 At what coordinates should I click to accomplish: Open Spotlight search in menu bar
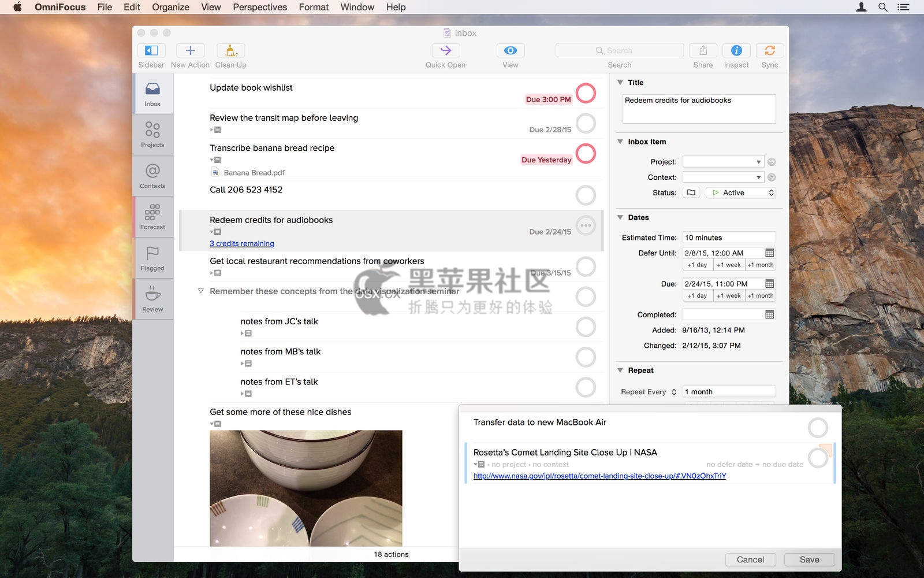coord(882,7)
